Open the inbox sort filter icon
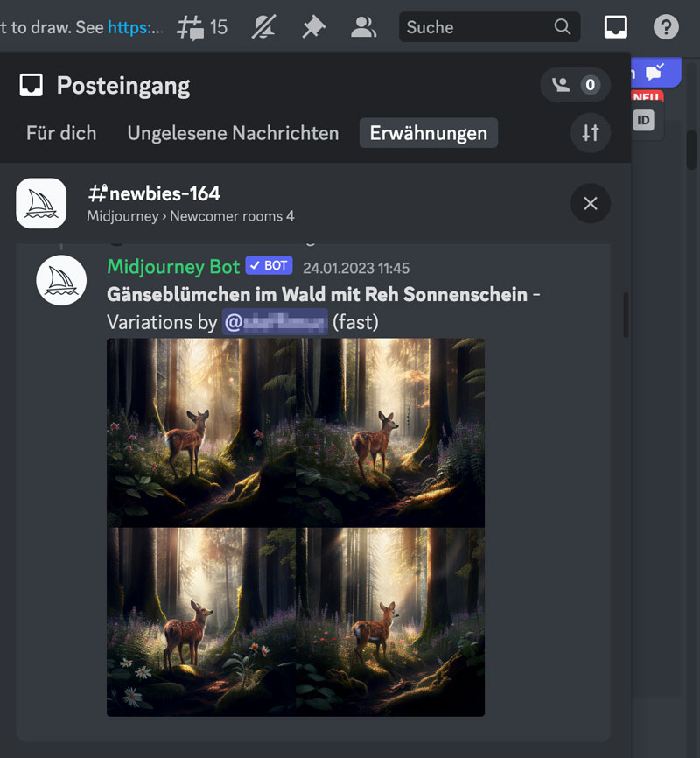The height and width of the screenshot is (758, 700). [590, 132]
